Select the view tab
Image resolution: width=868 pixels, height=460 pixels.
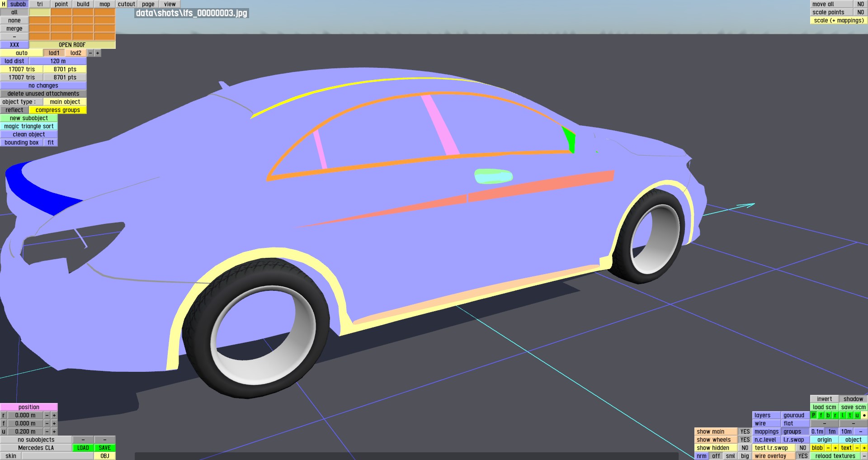(170, 4)
